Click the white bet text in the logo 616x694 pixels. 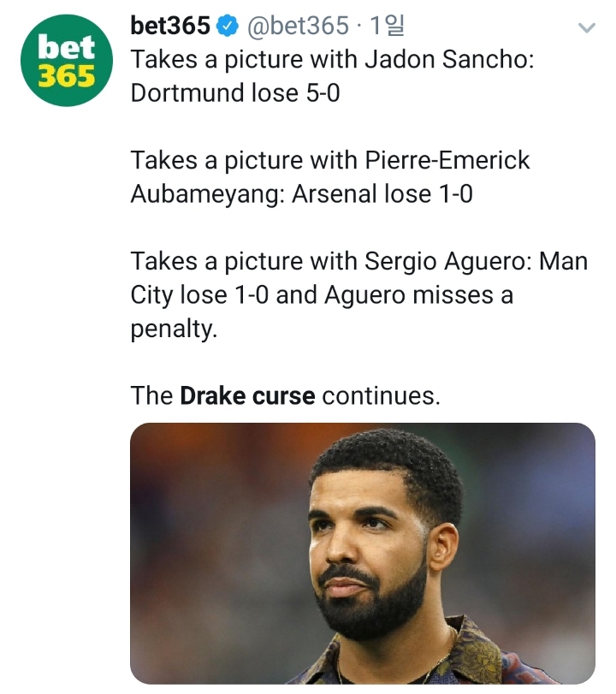pyautogui.click(x=67, y=47)
